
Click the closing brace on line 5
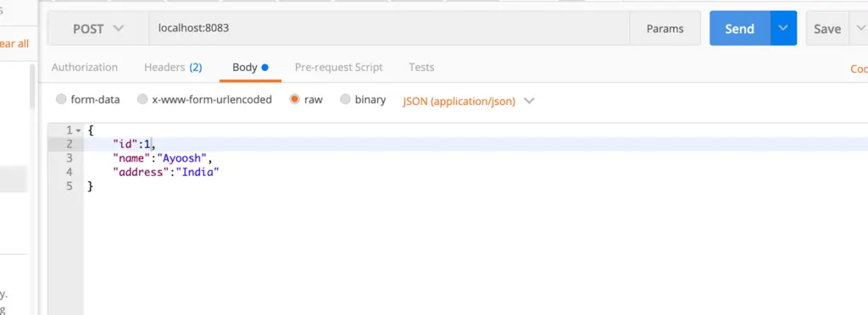coord(90,186)
